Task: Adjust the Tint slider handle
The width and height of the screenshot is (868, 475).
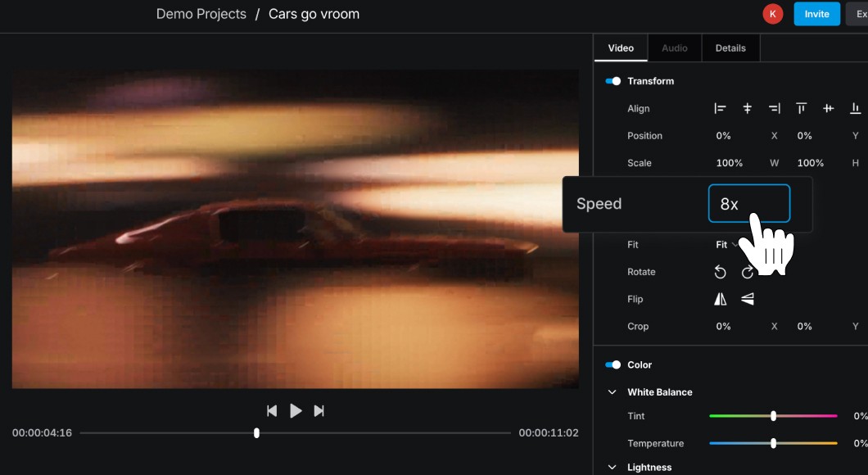Action: tap(773, 416)
